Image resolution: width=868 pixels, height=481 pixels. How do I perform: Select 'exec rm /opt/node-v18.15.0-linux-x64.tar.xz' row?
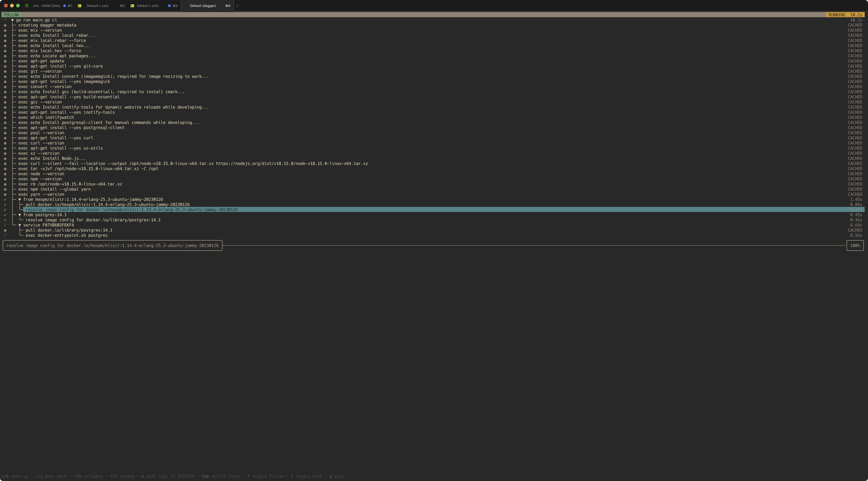coord(433,184)
